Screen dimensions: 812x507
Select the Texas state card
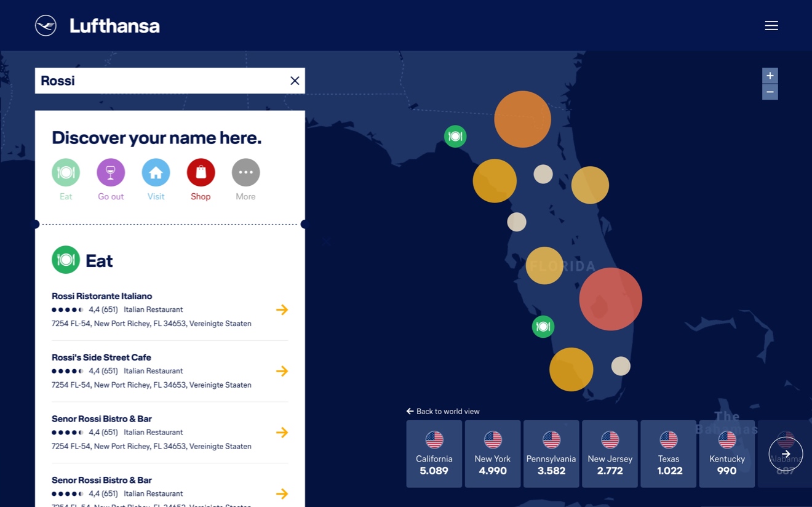click(668, 454)
